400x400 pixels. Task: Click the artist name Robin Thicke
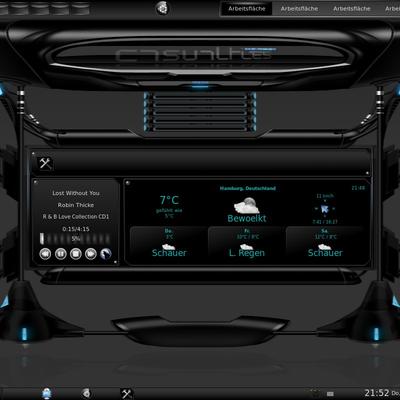tap(76, 205)
